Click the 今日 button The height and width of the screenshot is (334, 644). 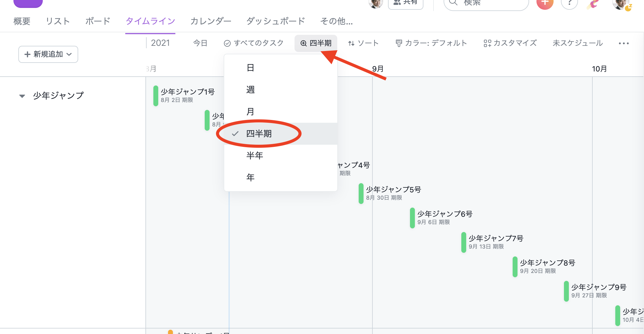click(x=200, y=43)
